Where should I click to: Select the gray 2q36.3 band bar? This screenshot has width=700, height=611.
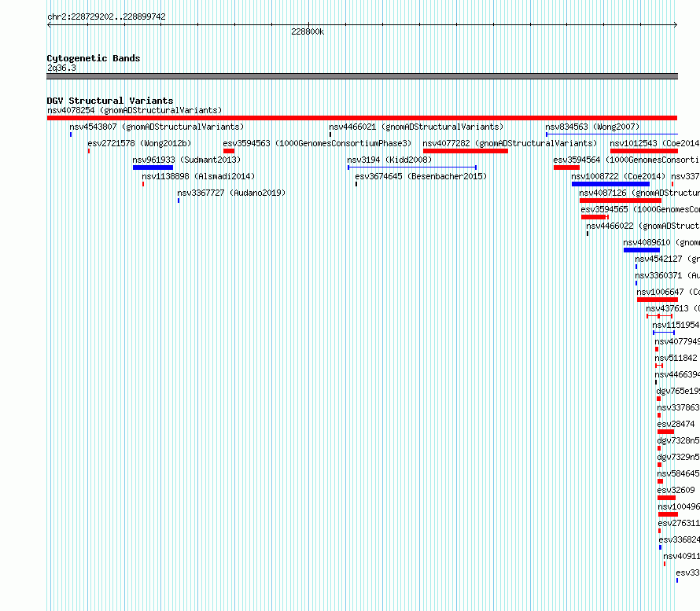point(362,76)
